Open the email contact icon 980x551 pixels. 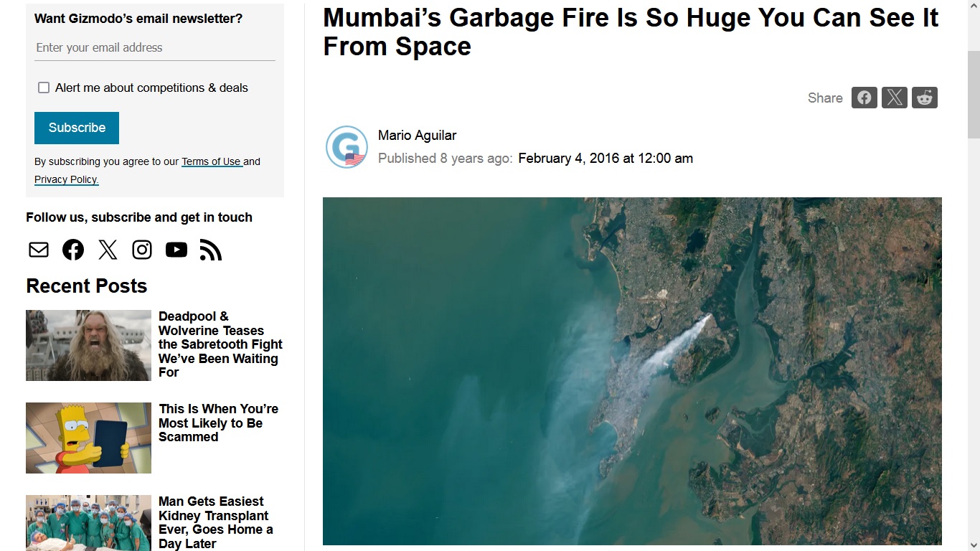[x=39, y=250]
